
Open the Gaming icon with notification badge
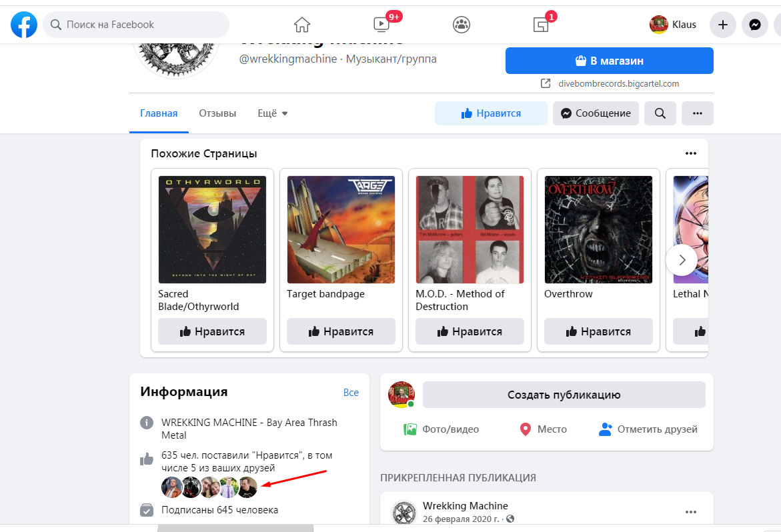click(542, 24)
